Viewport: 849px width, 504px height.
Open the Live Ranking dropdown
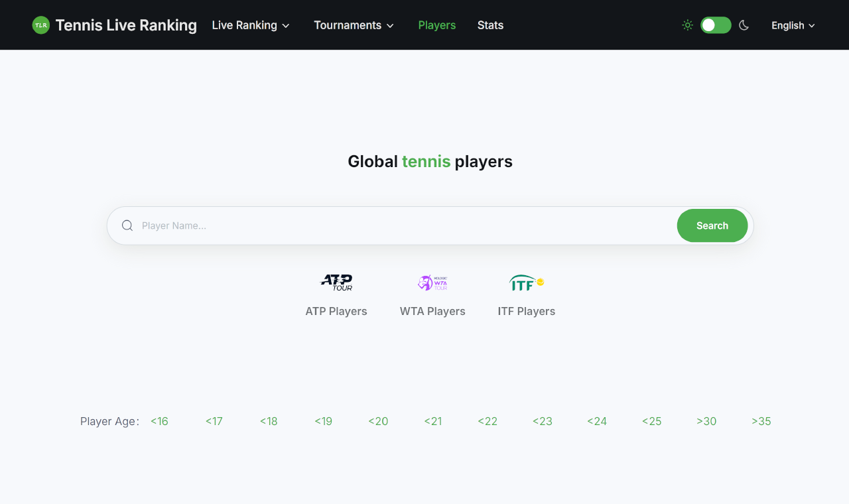pyautogui.click(x=251, y=25)
